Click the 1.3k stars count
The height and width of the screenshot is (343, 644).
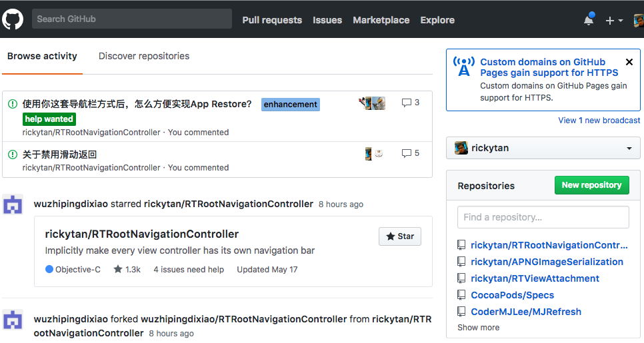pyautogui.click(x=127, y=270)
